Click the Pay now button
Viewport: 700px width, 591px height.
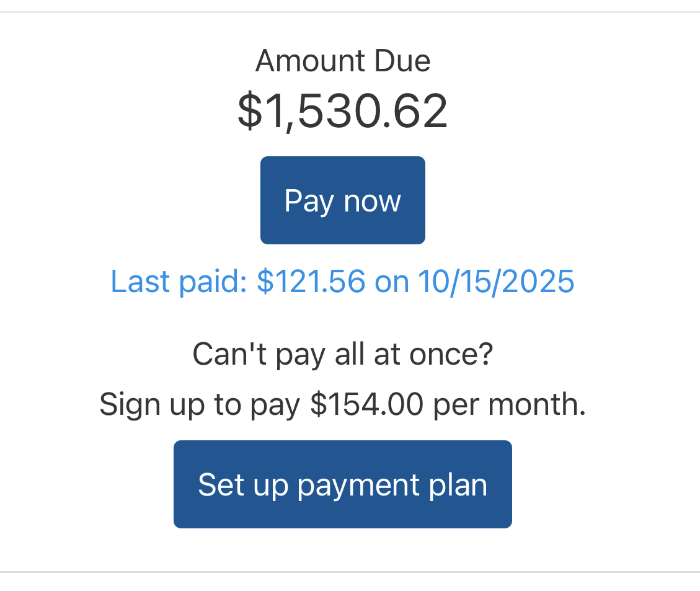point(342,200)
